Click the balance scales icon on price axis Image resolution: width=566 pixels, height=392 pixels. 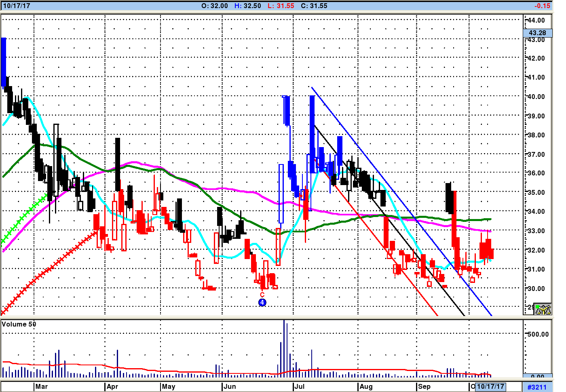point(543,309)
